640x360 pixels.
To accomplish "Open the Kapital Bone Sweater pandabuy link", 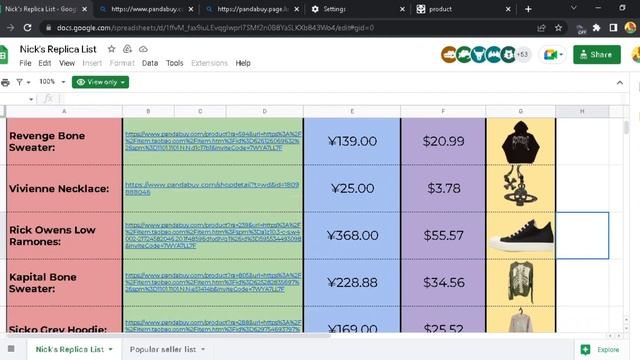I will 213,282.
